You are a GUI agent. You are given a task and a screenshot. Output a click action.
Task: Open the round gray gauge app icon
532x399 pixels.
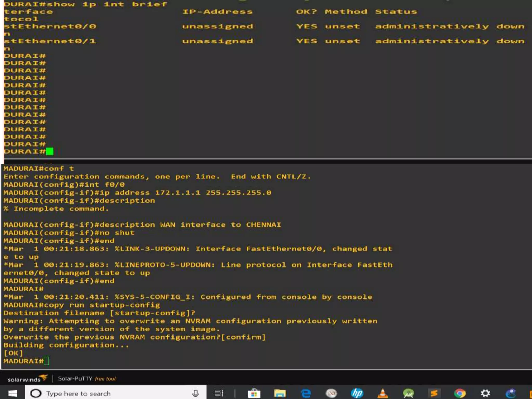pyautogui.click(x=331, y=393)
